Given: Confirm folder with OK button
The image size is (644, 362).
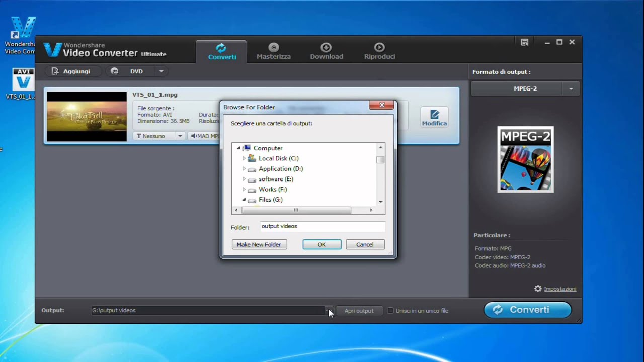Looking at the screenshot, I should click(321, 244).
